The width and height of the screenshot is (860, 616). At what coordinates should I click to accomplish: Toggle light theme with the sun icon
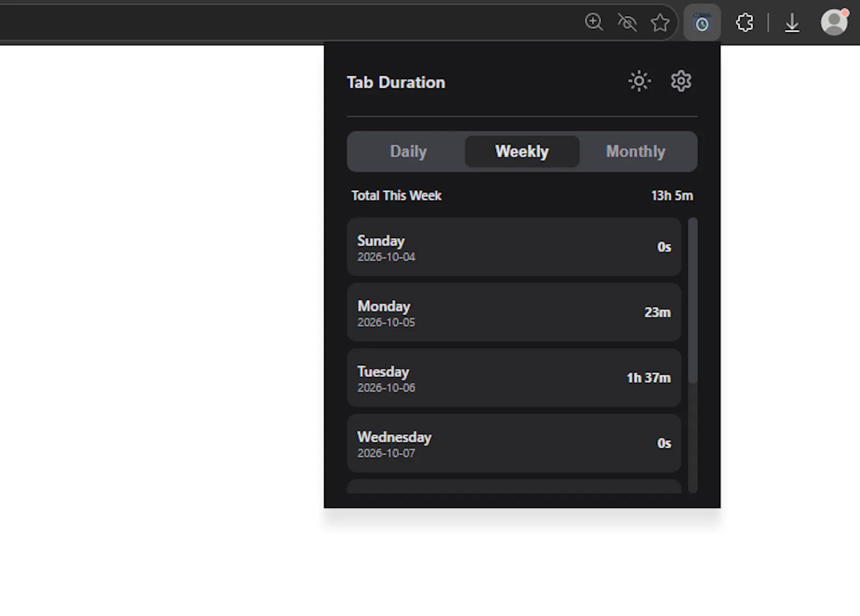point(639,81)
